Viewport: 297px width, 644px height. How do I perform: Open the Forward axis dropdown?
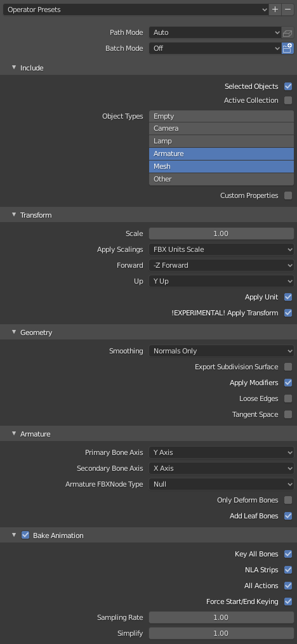(x=221, y=265)
